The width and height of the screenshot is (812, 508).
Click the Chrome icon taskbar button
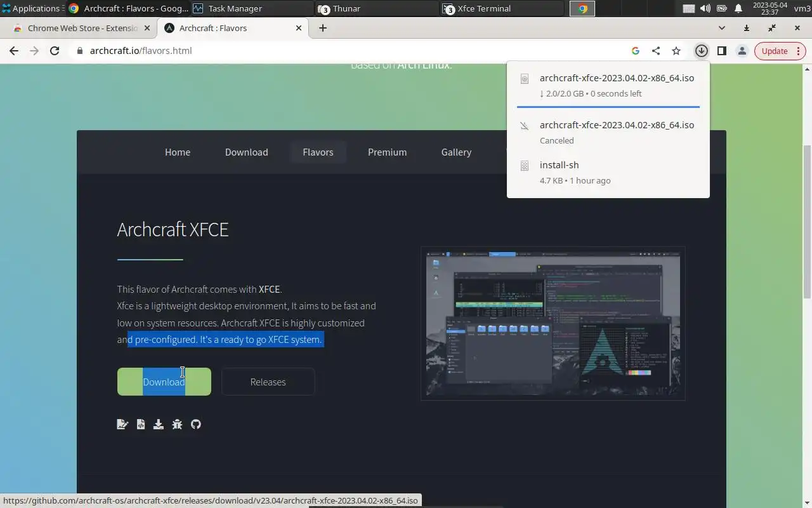[x=582, y=8]
